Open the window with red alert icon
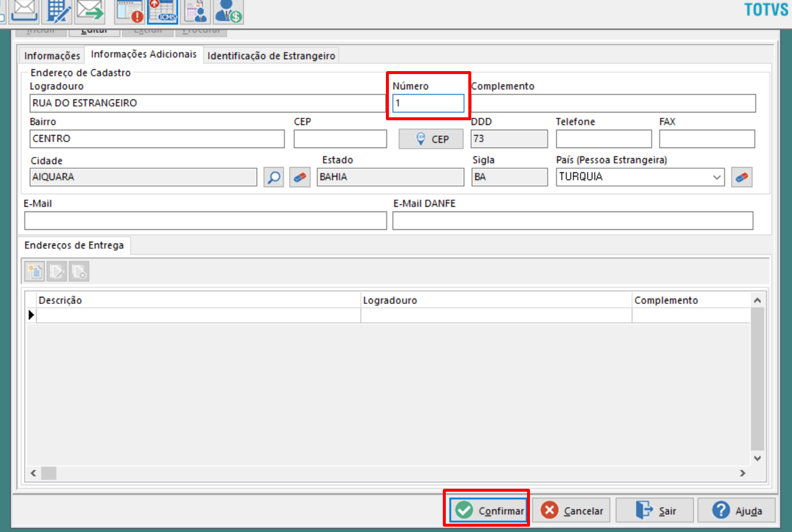The image size is (792, 532). coord(130,11)
